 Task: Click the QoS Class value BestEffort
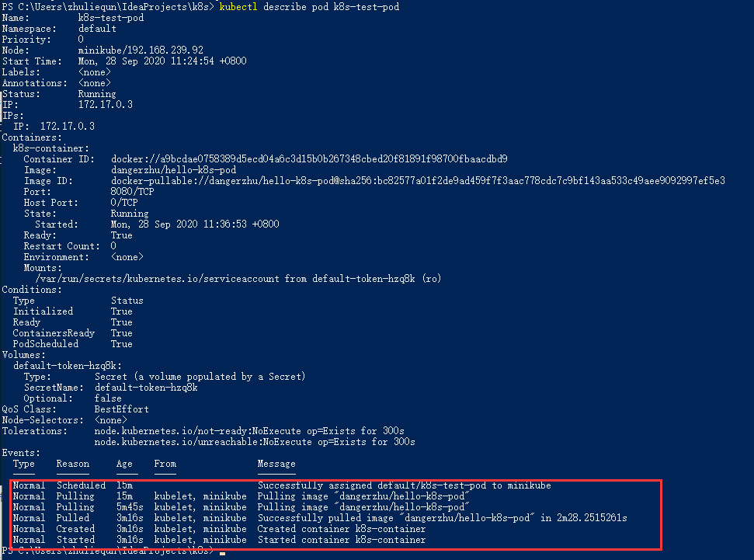(121, 409)
